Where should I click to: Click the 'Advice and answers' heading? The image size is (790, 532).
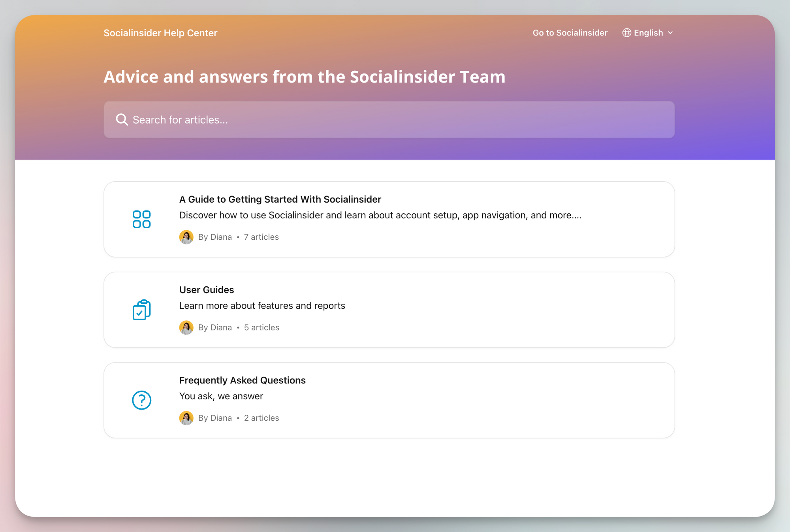(x=305, y=77)
